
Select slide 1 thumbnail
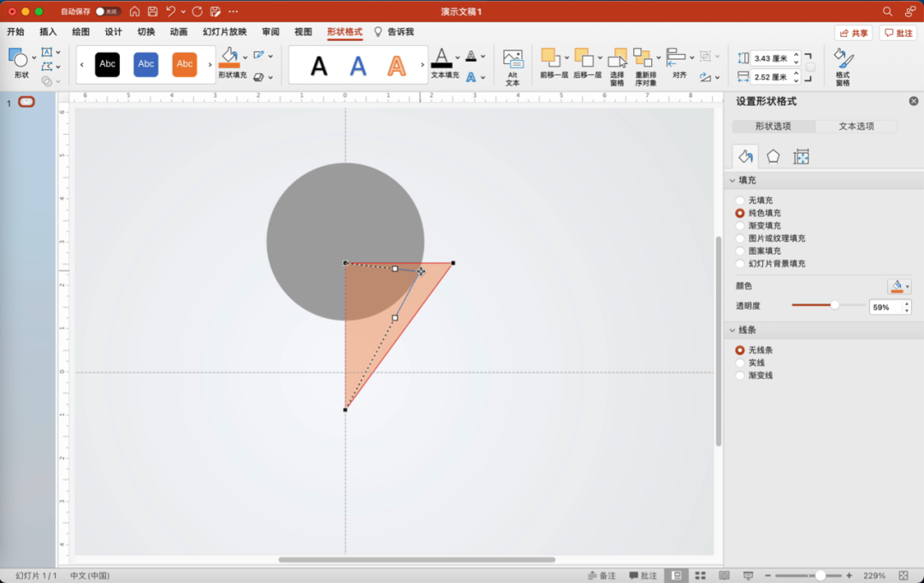pos(26,102)
